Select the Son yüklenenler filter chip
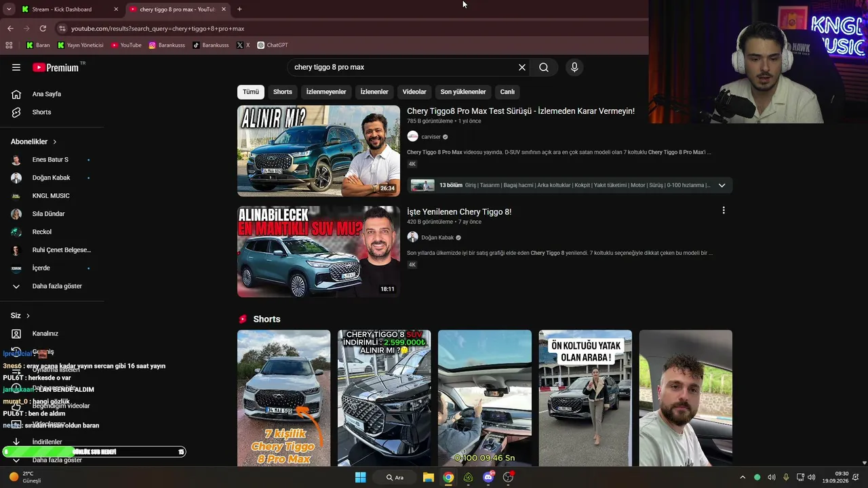 (x=463, y=91)
